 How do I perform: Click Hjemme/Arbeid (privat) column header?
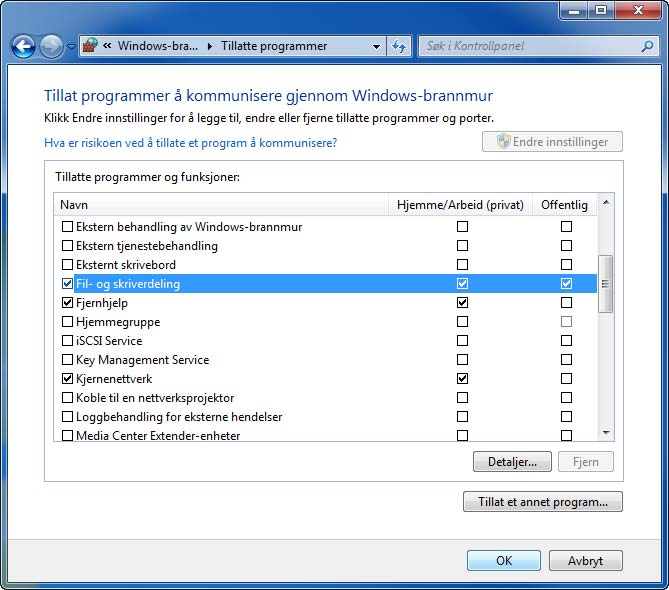(460, 205)
